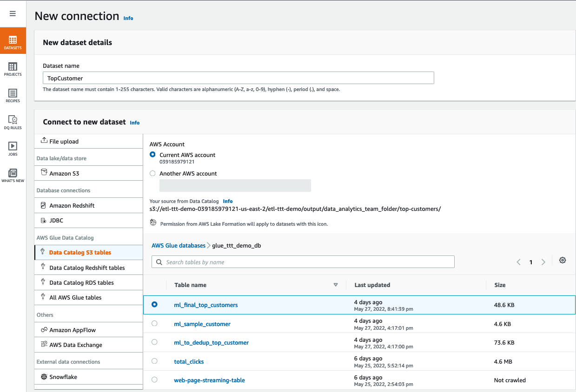Click the Size column header
This screenshot has width=576, height=392.
500,285
